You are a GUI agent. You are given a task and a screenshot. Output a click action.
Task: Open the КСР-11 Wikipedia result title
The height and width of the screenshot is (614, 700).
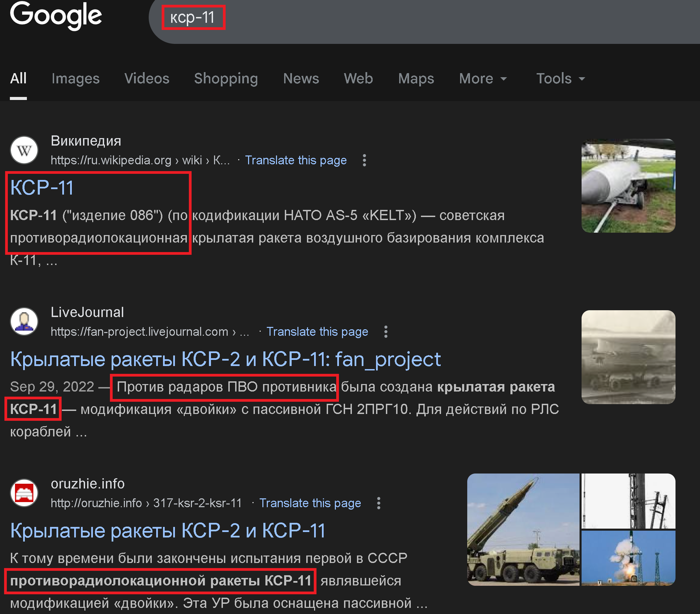click(42, 187)
